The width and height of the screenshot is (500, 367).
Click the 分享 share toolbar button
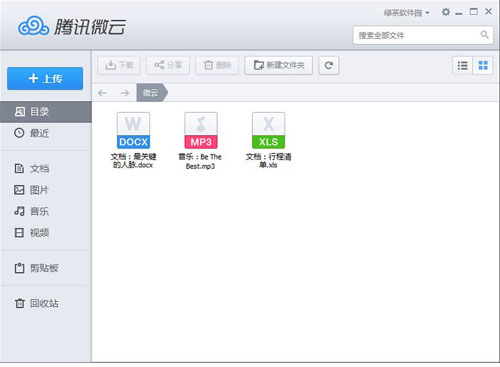tap(168, 65)
